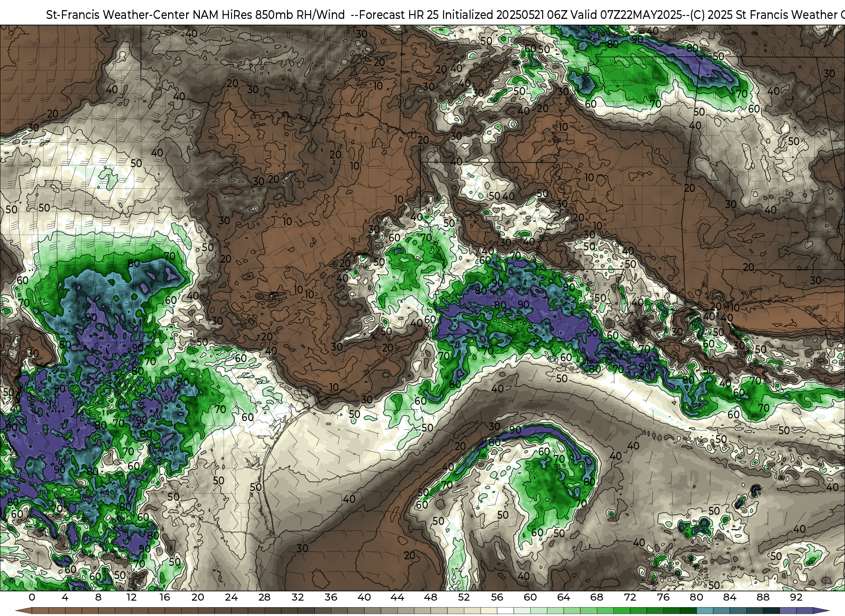
Task: Click the purple swatch below label 92
Action: 805,611
